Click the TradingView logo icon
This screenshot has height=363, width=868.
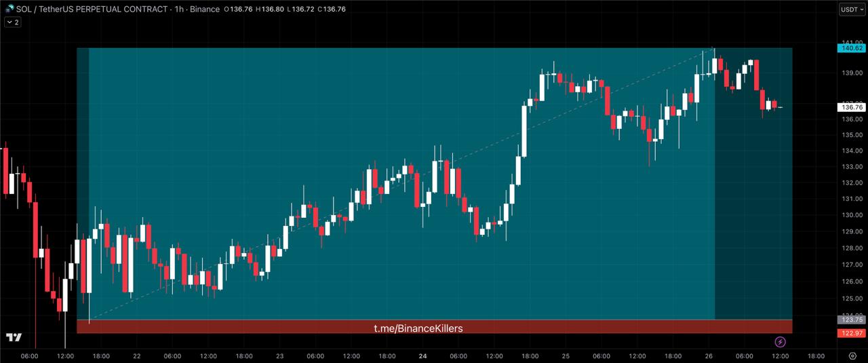coord(14,337)
